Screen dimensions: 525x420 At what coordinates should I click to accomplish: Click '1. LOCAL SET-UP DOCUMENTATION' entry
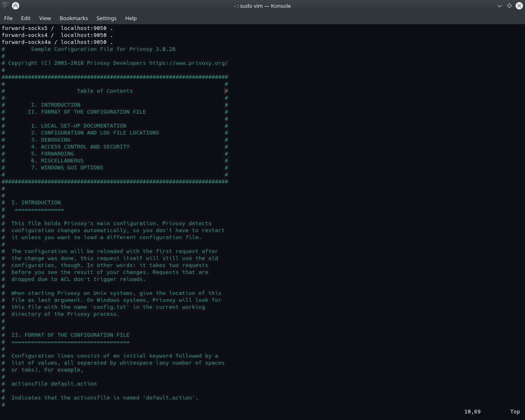(x=79, y=126)
